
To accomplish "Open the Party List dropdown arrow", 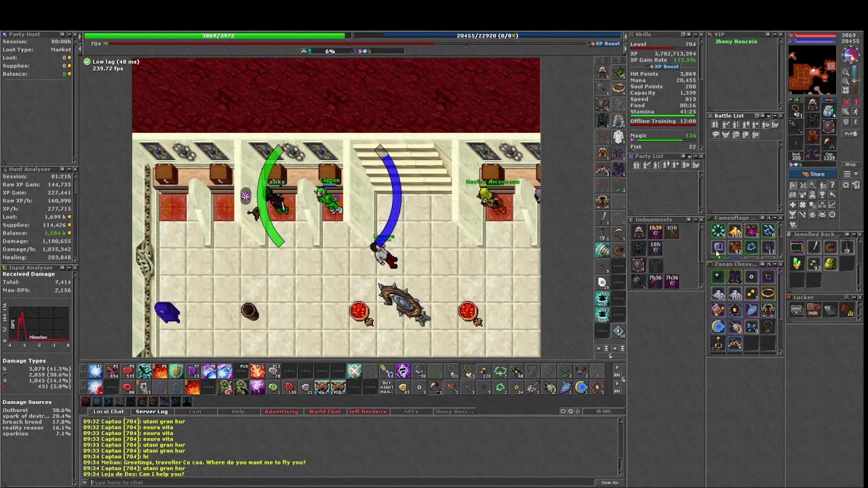I will tap(689, 157).
